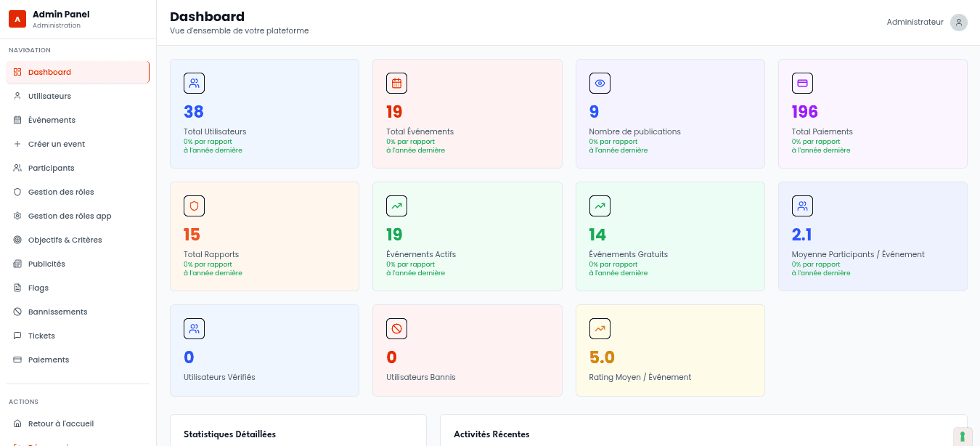Screen dimensions: 980x446
Task: Click the calendar icon in Total Événements card
Action: pos(396,84)
